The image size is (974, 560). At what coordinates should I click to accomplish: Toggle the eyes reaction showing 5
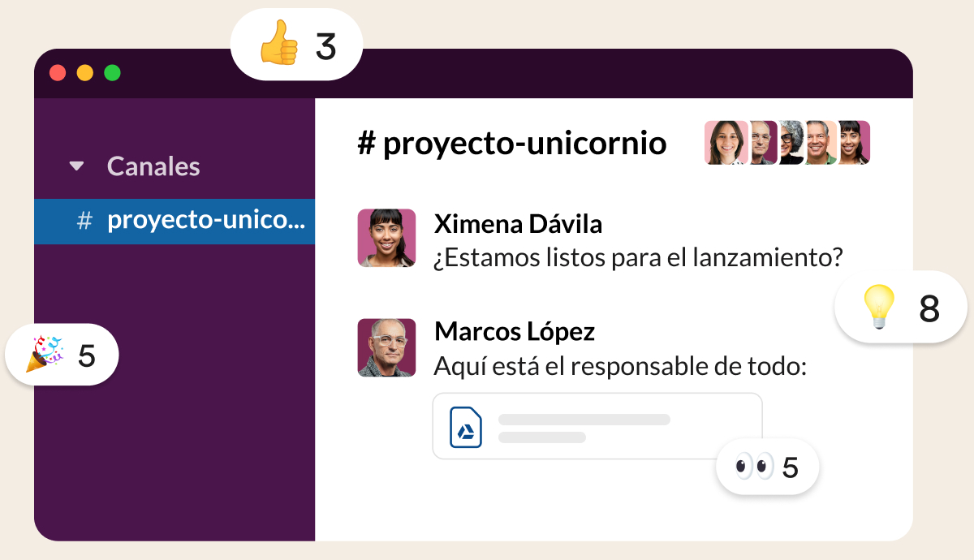(x=791, y=467)
